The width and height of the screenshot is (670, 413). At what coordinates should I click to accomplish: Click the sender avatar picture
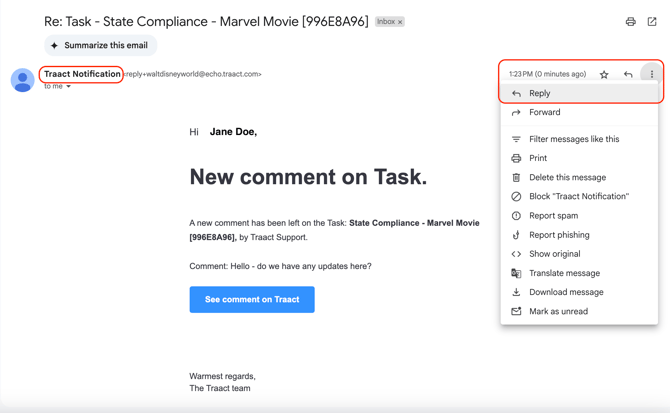[x=23, y=80]
